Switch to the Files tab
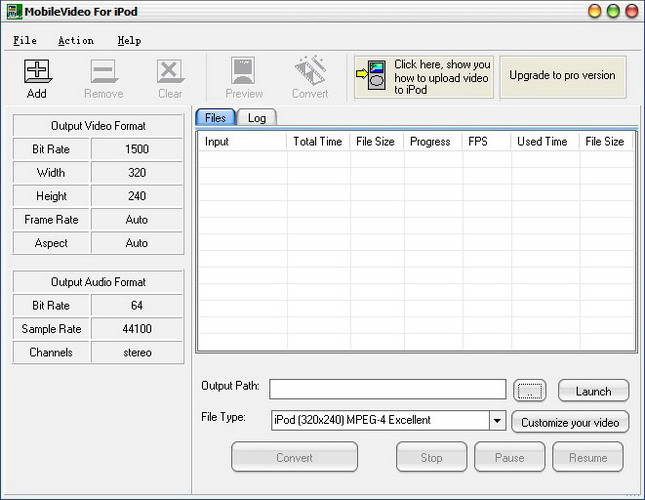The width and height of the screenshot is (645, 500). (x=216, y=118)
